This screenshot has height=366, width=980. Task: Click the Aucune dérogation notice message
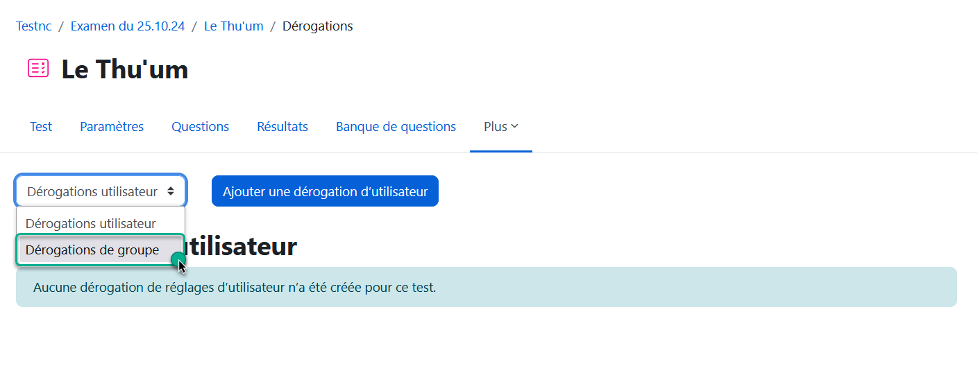point(235,287)
